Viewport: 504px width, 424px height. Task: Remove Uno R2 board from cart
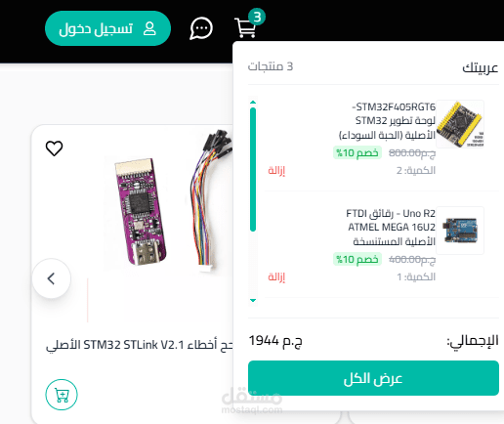[x=276, y=276]
